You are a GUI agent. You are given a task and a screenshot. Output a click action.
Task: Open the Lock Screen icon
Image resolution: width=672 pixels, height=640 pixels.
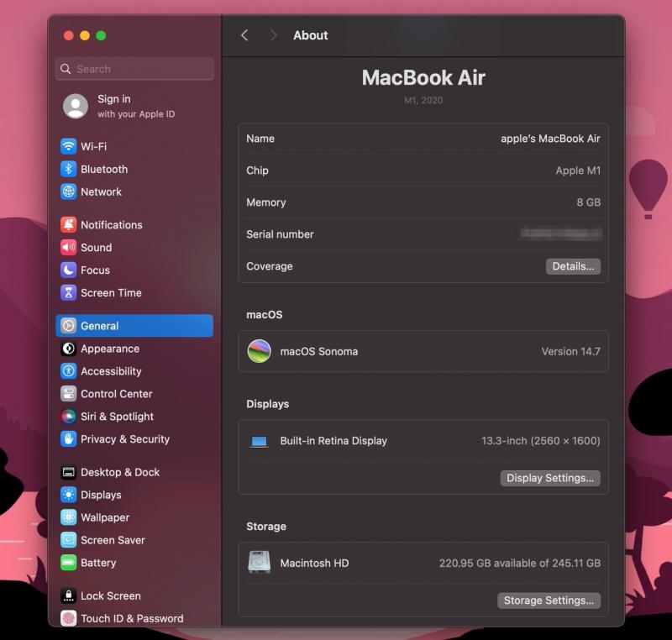[68, 595]
